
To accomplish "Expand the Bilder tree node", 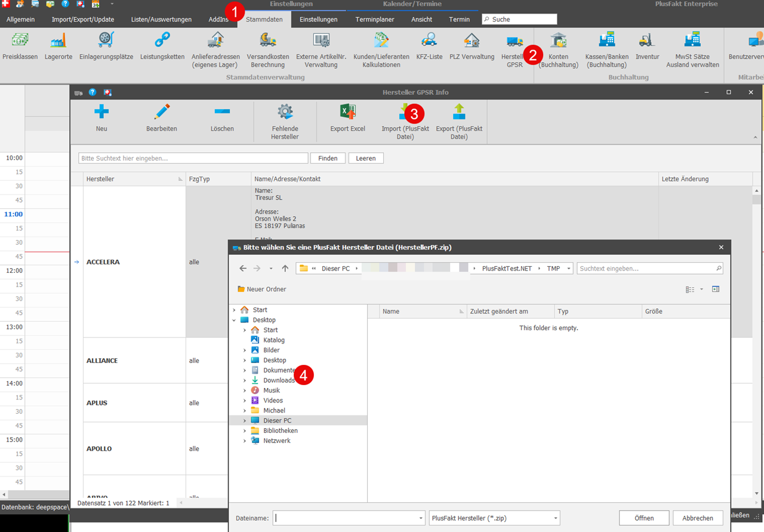I will coord(245,350).
